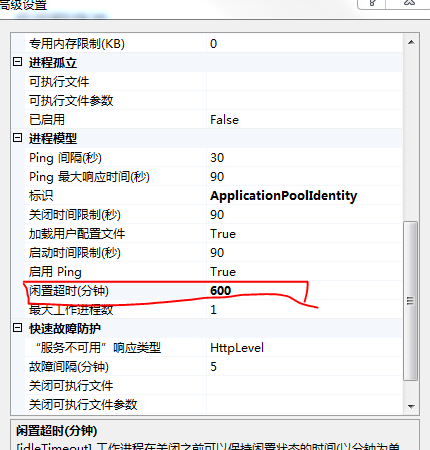Click the scrollbar down arrow

(411, 406)
